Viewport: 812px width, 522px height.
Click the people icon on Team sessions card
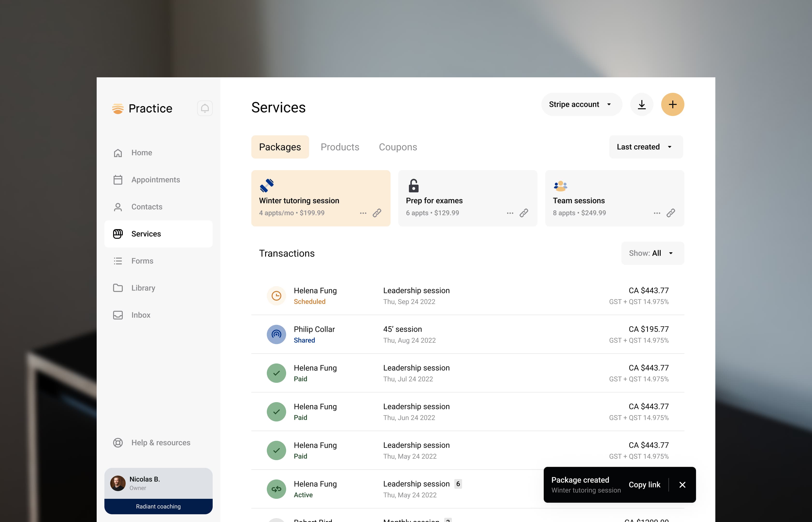point(560,186)
